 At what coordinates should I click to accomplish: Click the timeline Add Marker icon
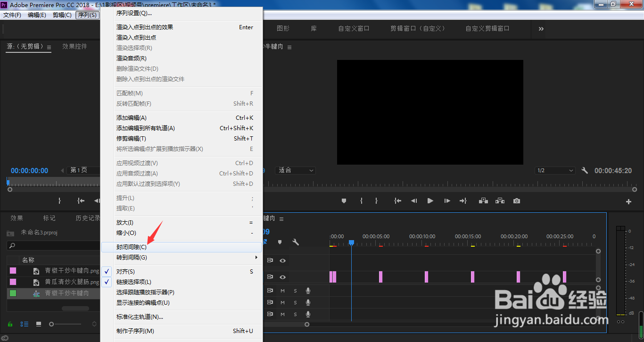click(280, 242)
